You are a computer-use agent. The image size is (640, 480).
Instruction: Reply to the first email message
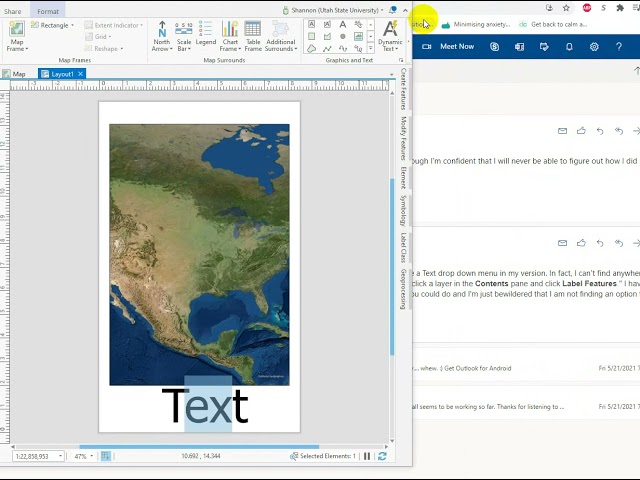coord(600,131)
